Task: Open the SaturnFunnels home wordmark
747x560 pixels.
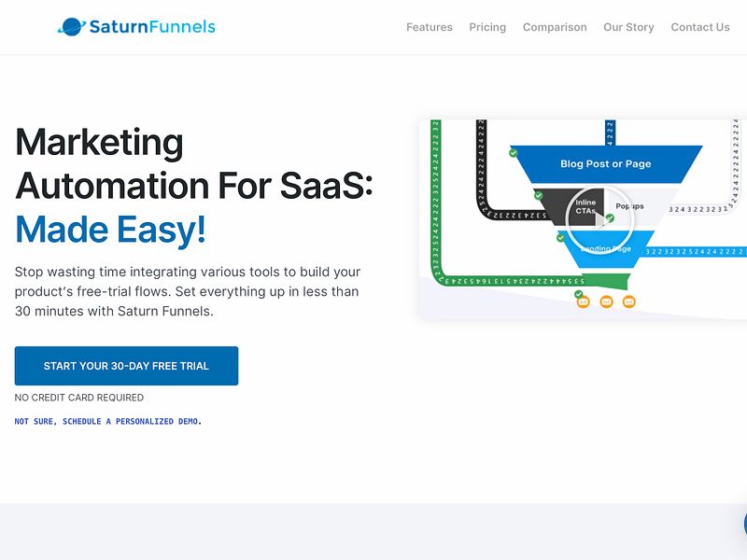Action: [x=152, y=27]
